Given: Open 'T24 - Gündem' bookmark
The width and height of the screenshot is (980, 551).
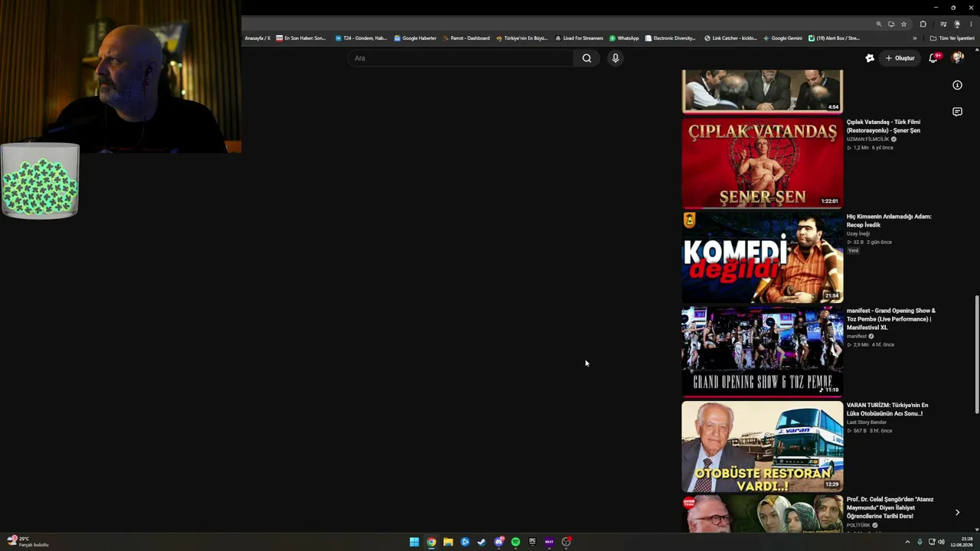Looking at the screenshot, I should point(361,37).
